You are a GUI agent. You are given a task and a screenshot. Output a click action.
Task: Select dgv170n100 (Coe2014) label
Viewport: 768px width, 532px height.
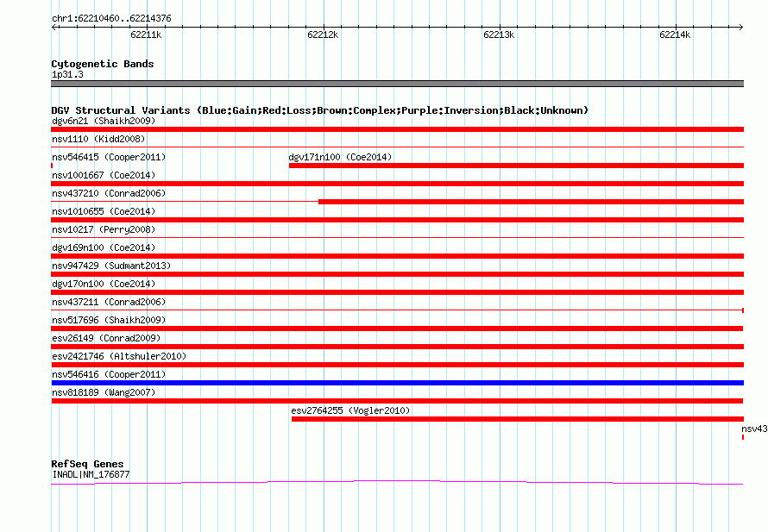tap(104, 284)
